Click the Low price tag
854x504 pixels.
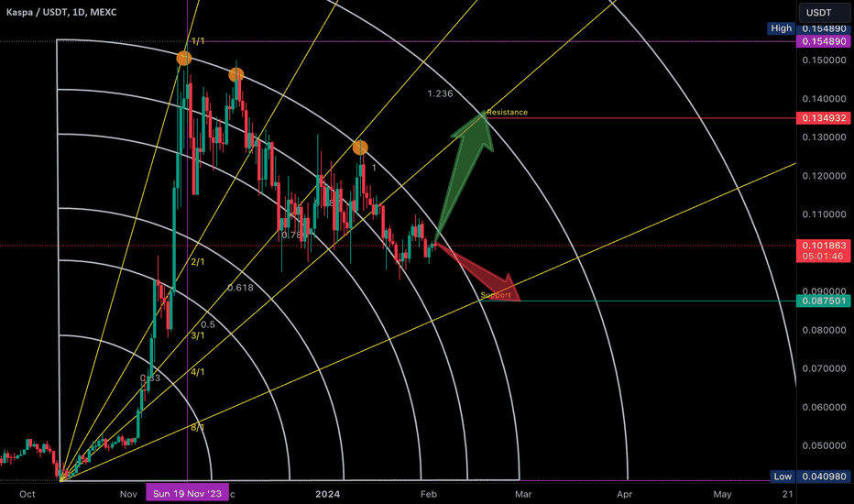tap(783, 477)
